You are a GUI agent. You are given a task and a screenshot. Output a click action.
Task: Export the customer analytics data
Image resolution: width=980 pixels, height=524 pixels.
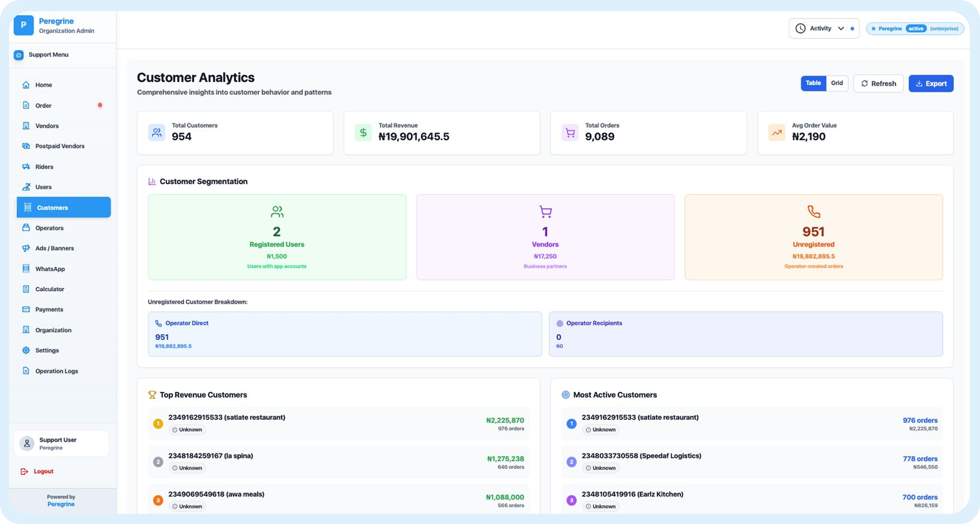coord(931,83)
